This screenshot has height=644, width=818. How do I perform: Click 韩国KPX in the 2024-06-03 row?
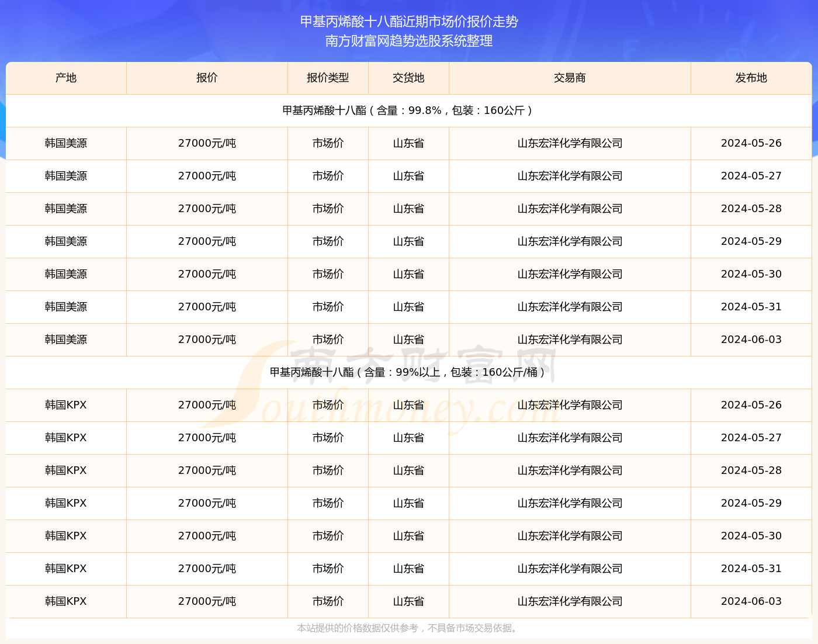click(66, 601)
